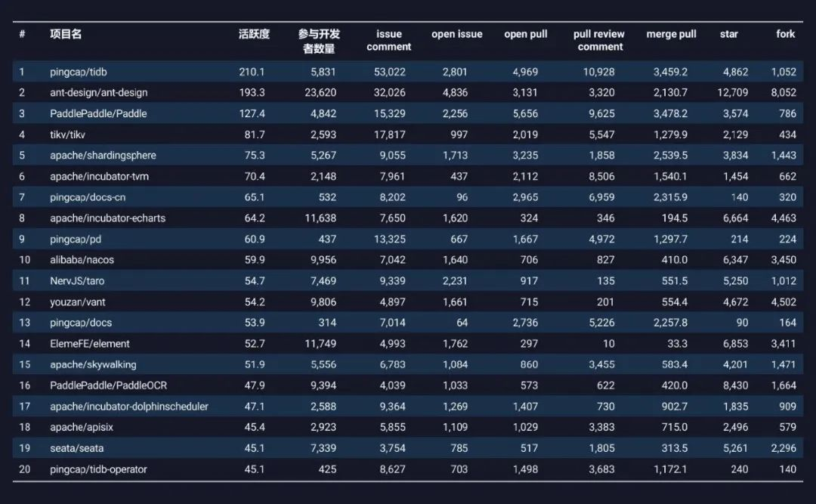Click developer count 11,638
This screenshot has height=504, width=816.
click(x=320, y=218)
